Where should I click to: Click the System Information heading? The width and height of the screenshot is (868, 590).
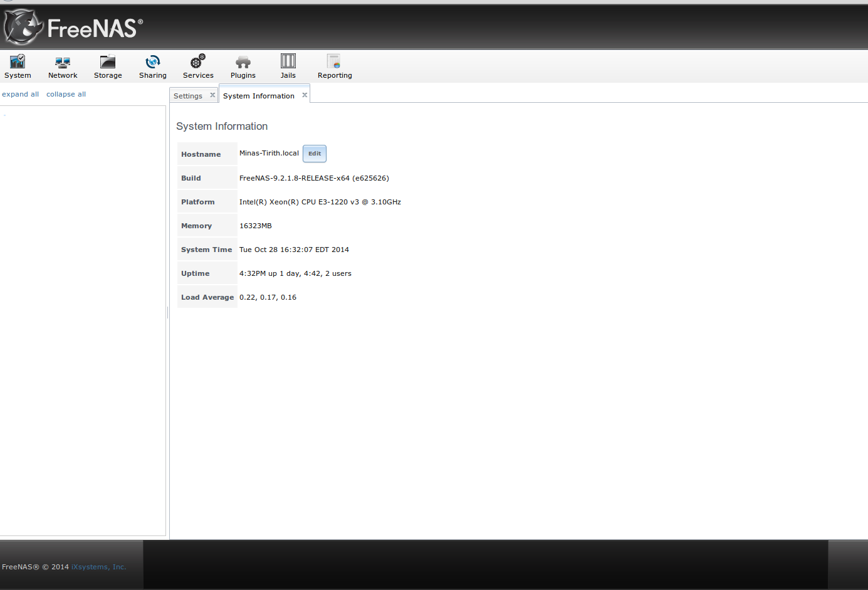pyautogui.click(x=222, y=126)
